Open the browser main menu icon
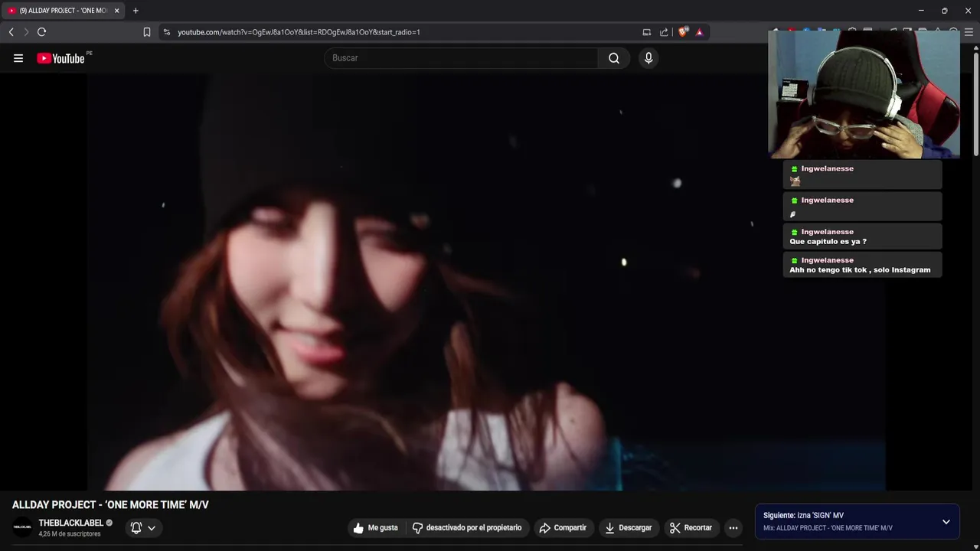Screen dimensions: 980x551 [x=969, y=32]
